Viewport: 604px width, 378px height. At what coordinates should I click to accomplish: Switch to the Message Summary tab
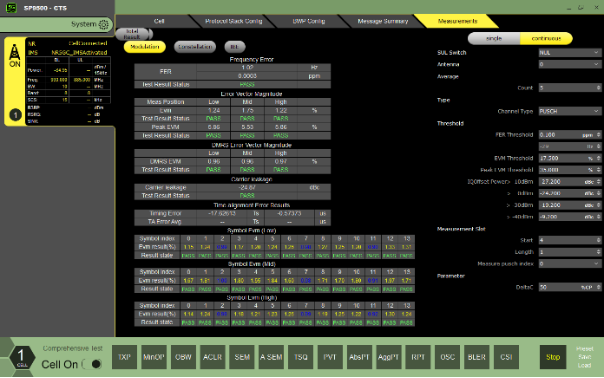pos(383,21)
